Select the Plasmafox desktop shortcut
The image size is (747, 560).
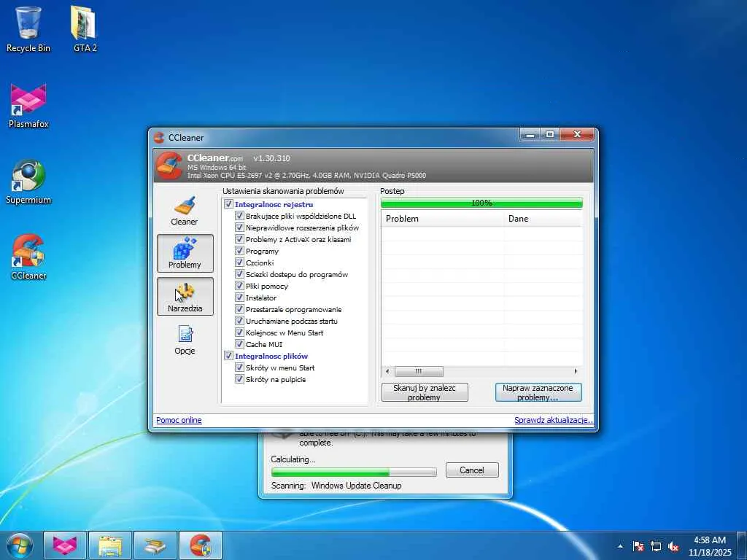28,106
